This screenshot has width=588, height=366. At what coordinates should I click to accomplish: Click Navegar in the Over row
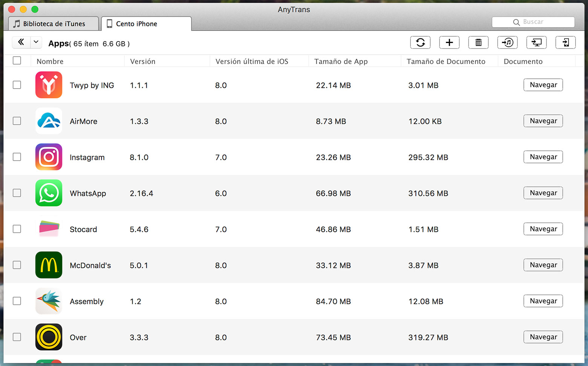[x=543, y=337]
